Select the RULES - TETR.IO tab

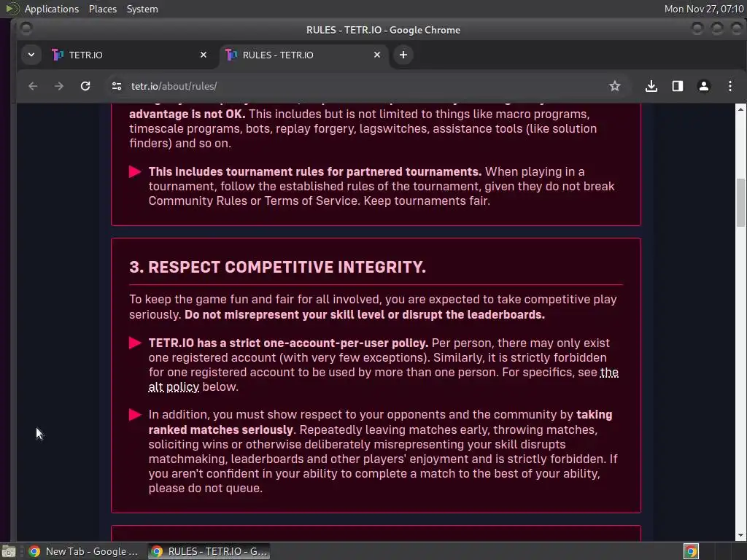click(x=303, y=55)
